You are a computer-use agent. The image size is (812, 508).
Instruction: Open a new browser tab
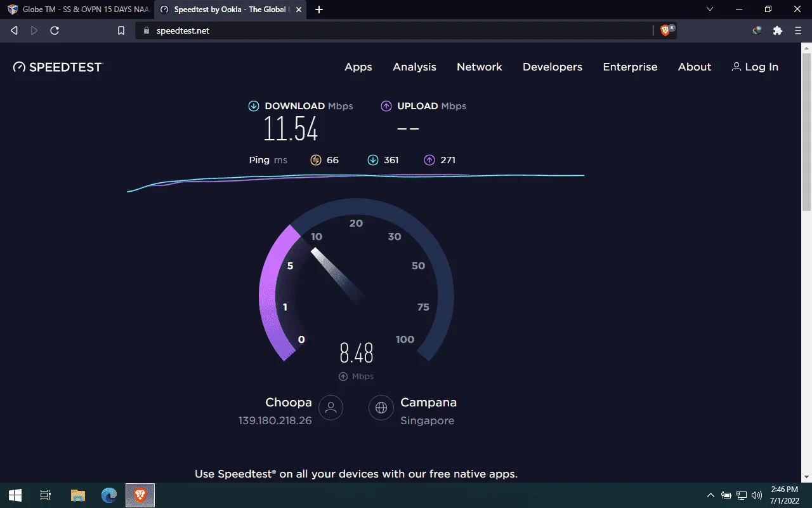pos(319,10)
